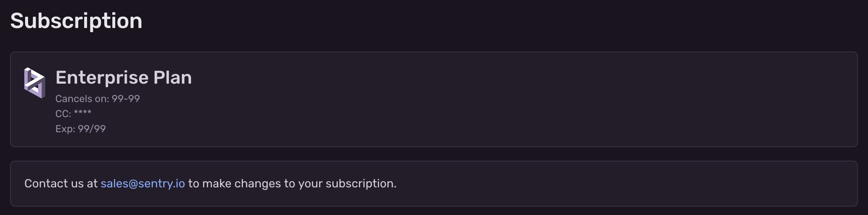
Task: Click empty space inside Enterprise Plan panel
Action: pos(503,100)
